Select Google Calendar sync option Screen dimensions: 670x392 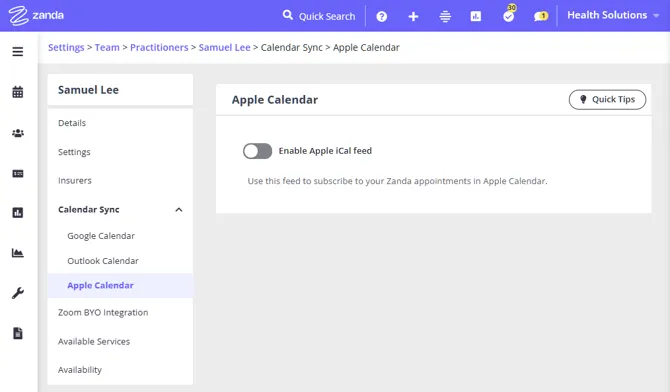pyautogui.click(x=101, y=236)
